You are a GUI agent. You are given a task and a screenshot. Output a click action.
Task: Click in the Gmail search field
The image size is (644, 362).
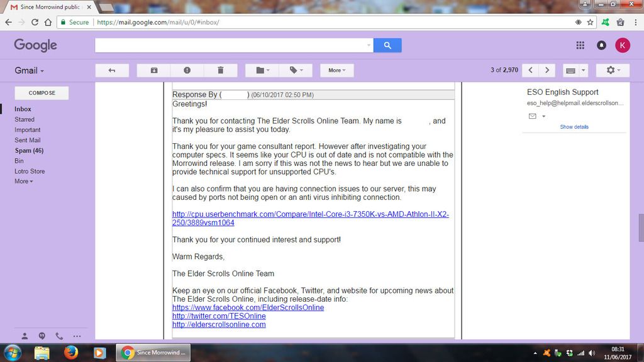(233, 45)
